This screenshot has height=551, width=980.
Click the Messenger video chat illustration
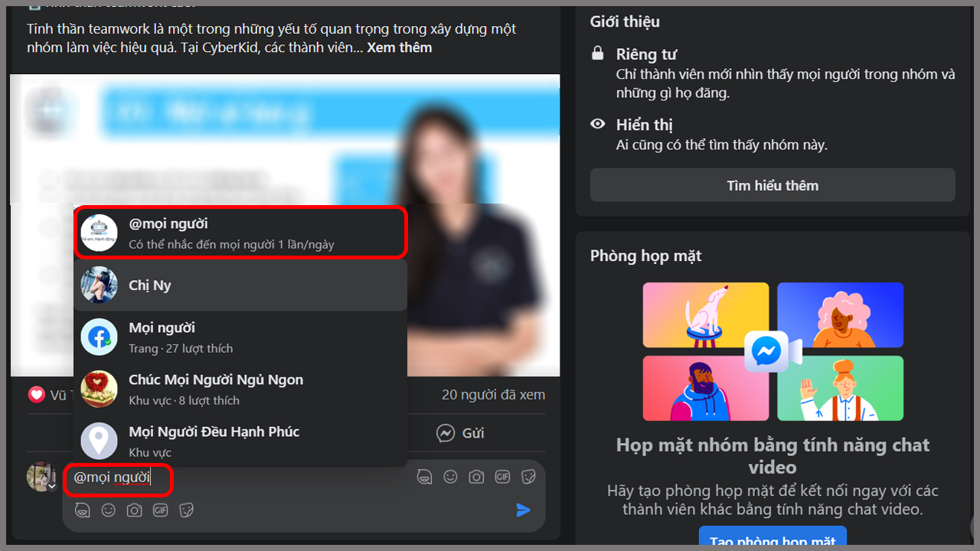773,351
